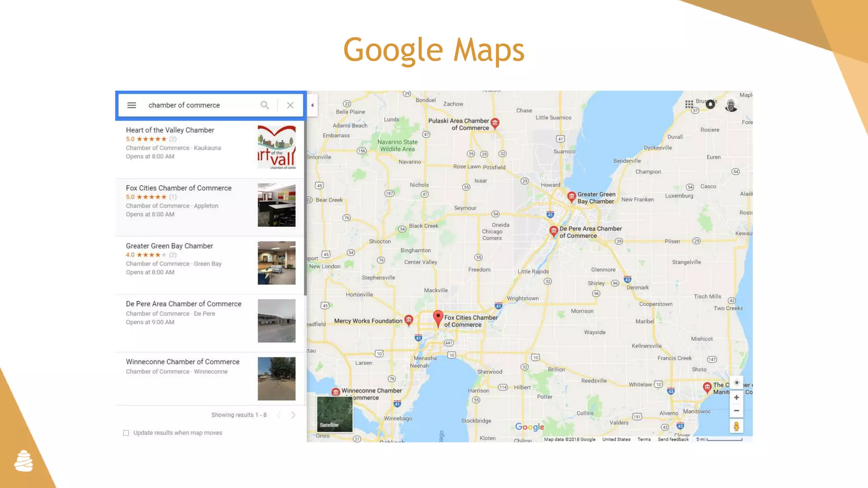Click the Google logo on map
The width and height of the screenshot is (868, 488).
pyautogui.click(x=530, y=427)
